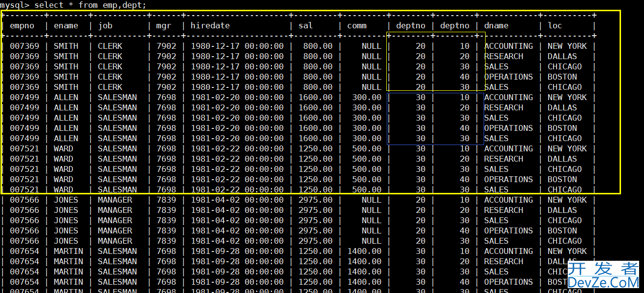Click OPERATIONS in the MARTIN row
The height and width of the screenshot is (293, 644).
click(509, 282)
